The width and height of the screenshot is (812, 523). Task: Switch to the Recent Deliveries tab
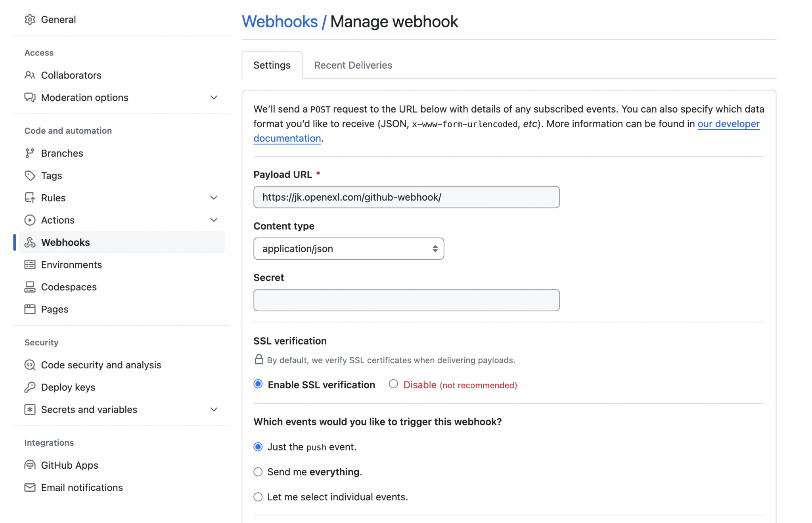[x=352, y=65]
